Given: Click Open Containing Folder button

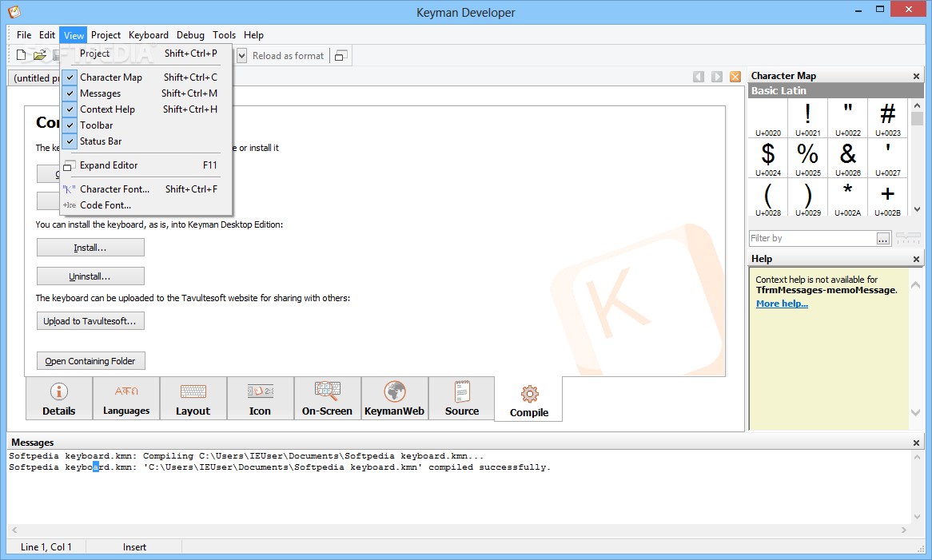Looking at the screenshot, I should pyautogui.click(x=90, y=361).
